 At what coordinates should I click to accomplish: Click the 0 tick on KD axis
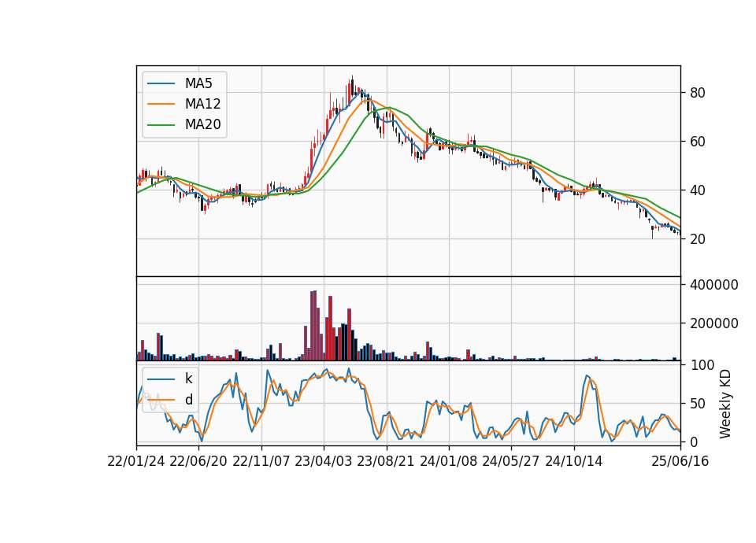coord(693,441)
